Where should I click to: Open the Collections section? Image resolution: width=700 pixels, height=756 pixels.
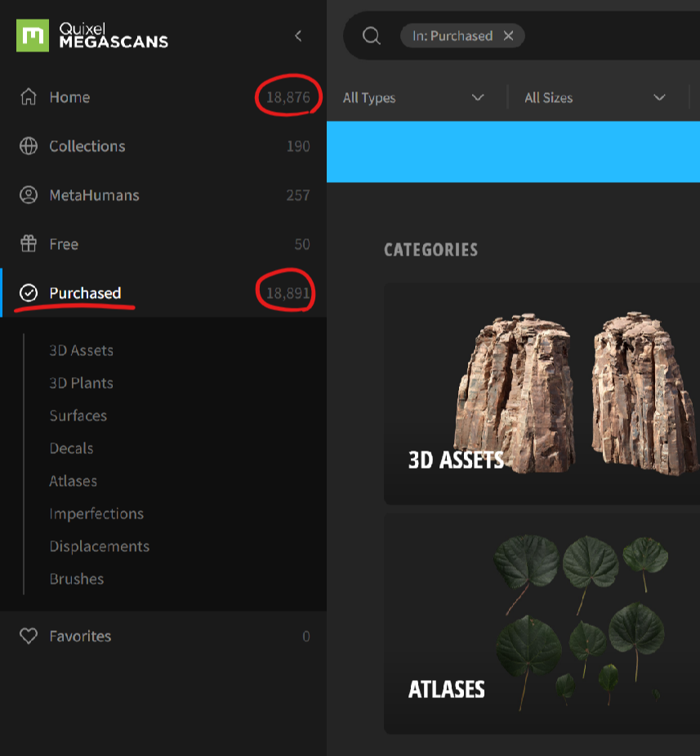(x=163, y=146)
